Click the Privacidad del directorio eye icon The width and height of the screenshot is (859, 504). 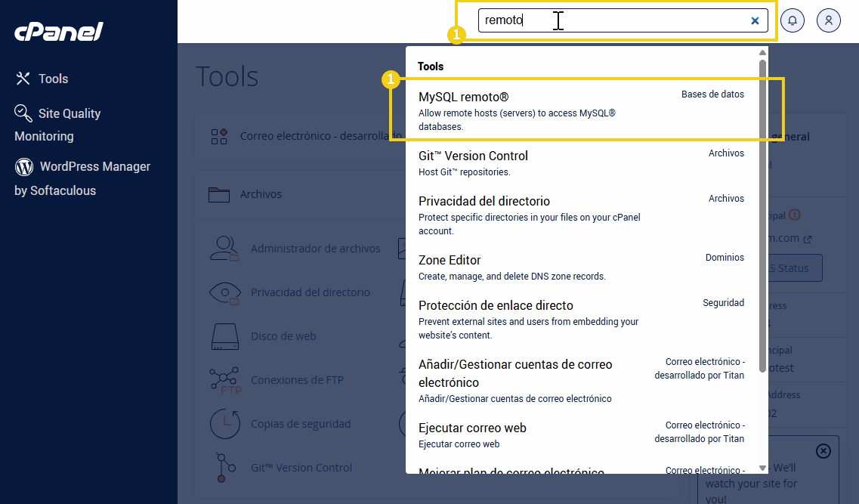coord(224,292)
